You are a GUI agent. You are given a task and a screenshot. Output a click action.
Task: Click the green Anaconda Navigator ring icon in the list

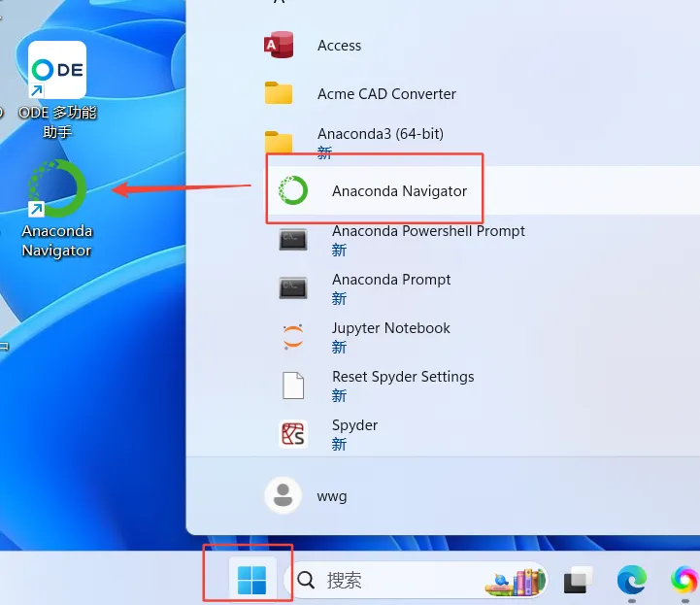(293, 190)
